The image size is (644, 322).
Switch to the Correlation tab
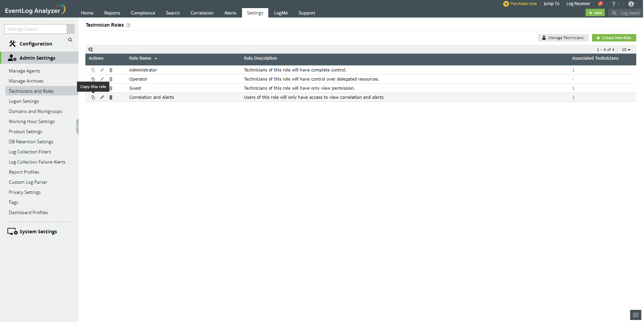click(202, 13)
